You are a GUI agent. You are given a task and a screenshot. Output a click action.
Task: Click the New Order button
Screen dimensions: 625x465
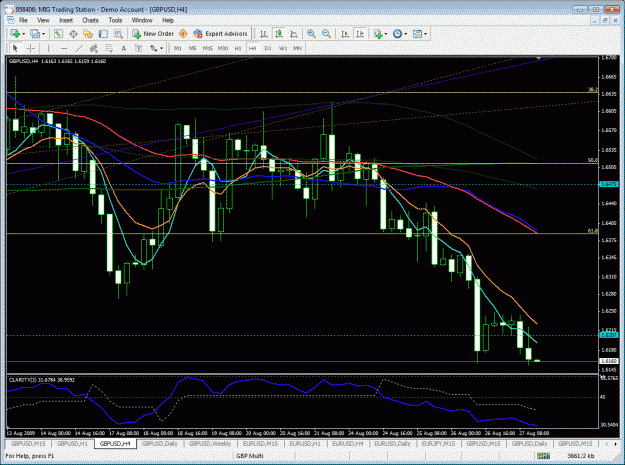[153, 34]
